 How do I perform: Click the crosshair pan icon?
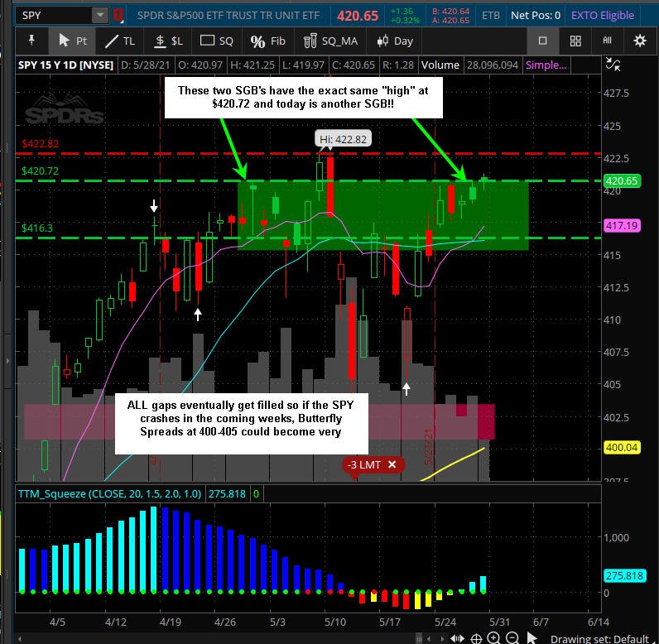click(x=476, y=638)
